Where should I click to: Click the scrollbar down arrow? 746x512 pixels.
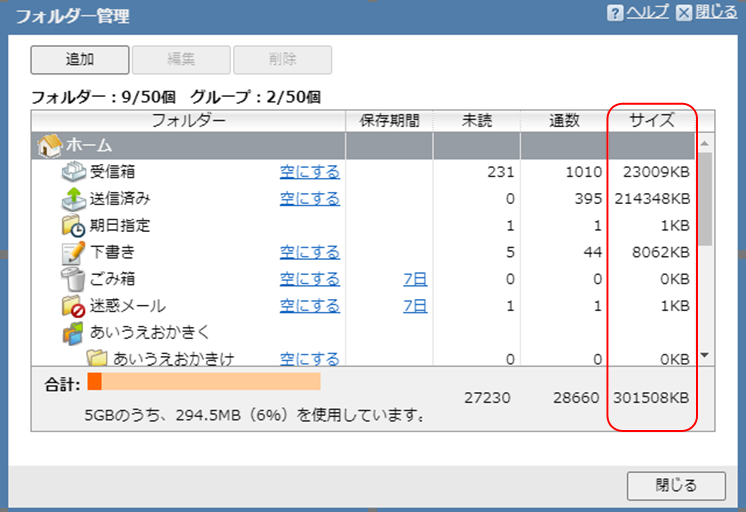click(x=704, y=355)
